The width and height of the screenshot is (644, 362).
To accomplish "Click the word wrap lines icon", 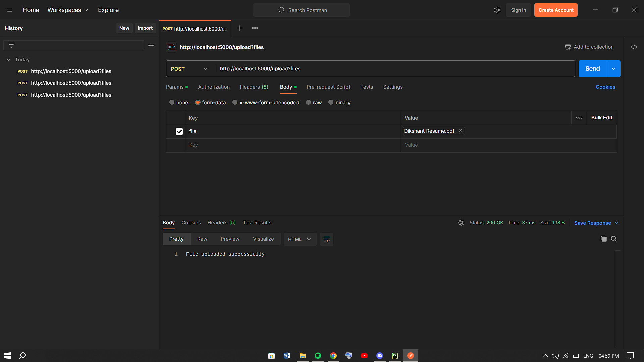I will [326, 239].
